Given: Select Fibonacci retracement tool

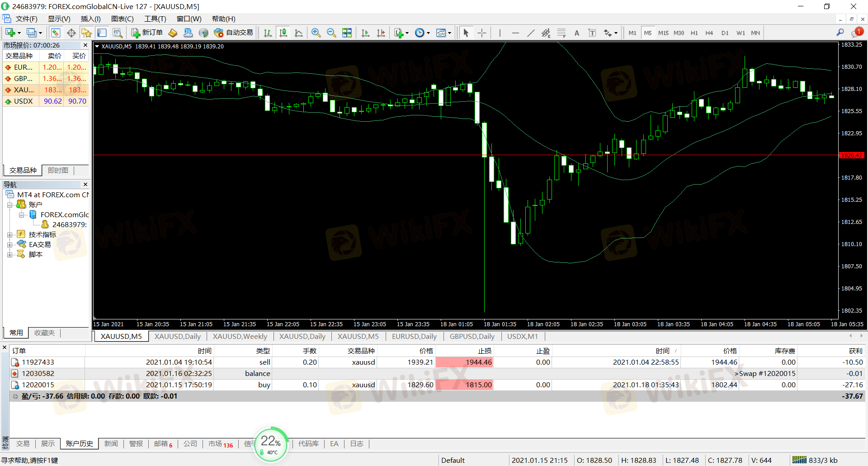Looking at the screenshot, I should [x=561, y=33].
